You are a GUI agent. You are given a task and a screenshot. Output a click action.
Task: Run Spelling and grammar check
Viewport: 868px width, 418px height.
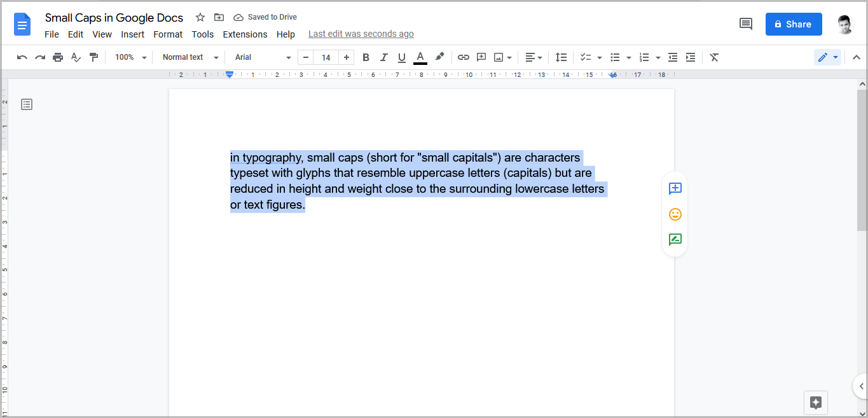76,57
